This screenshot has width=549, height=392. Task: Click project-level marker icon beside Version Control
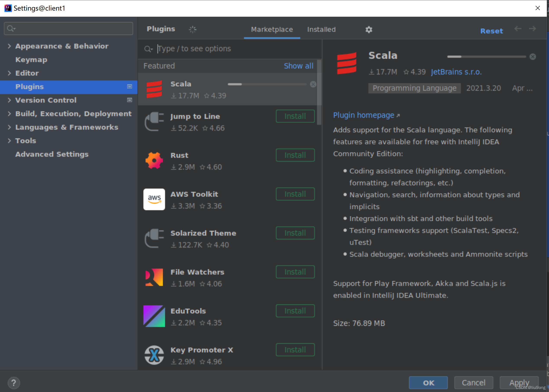[x=130, y=100]
